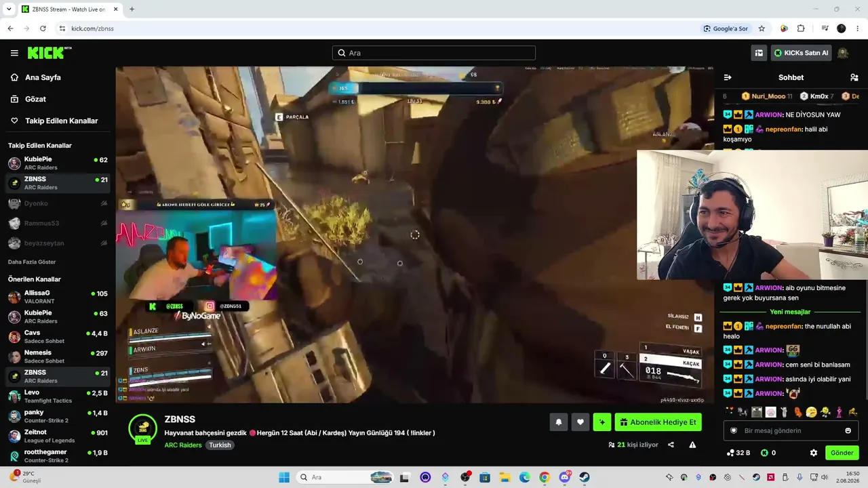Report the stream with the warning icon
868x488 pixels.
point(692,445)
